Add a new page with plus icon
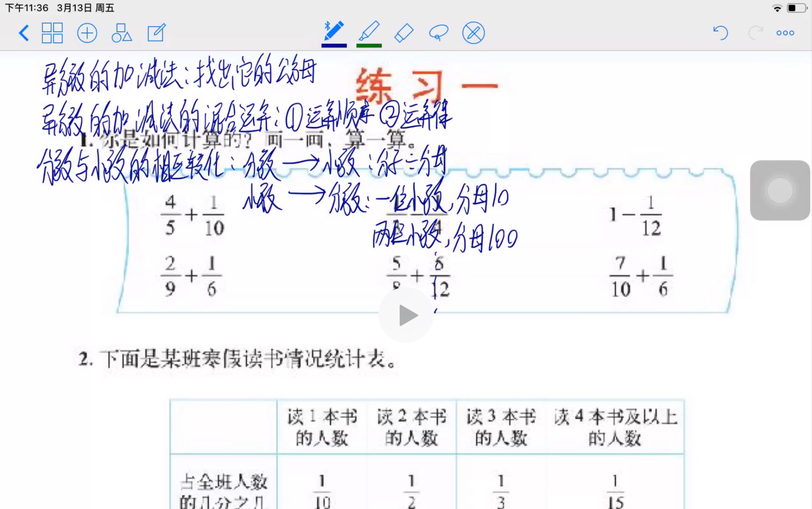 point(87,33)
